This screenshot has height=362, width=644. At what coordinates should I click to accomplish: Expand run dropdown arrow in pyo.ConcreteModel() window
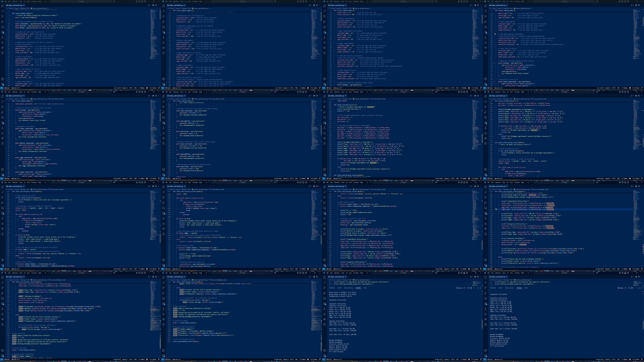pos(151,5)
